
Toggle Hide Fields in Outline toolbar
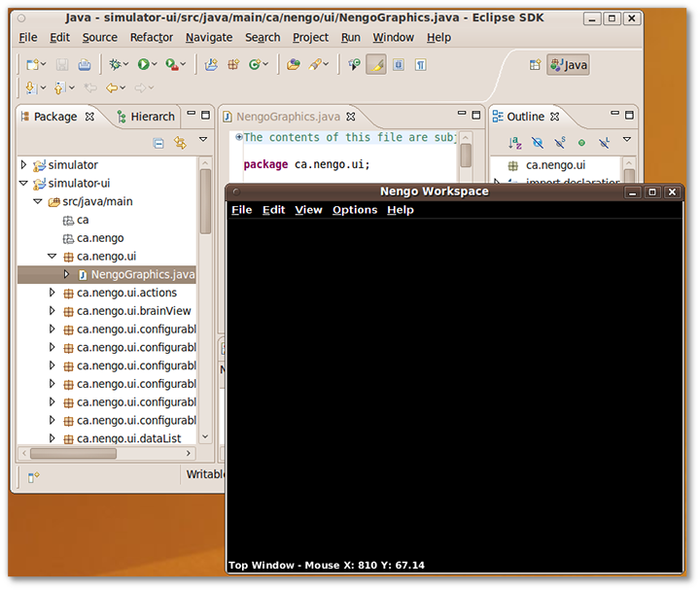click(x=537, y=143)
